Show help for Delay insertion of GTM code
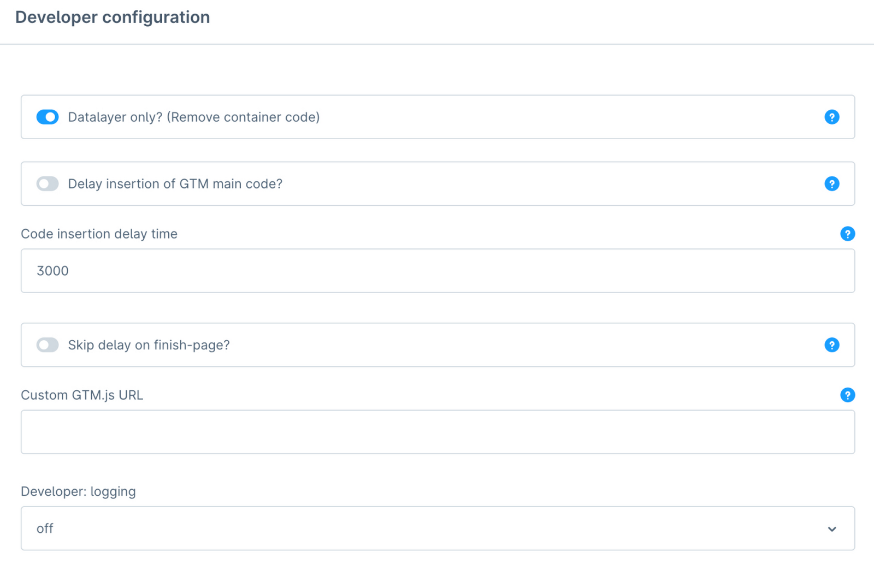The width and height of the screenshot is (874, 588). [x=831, y=183]
